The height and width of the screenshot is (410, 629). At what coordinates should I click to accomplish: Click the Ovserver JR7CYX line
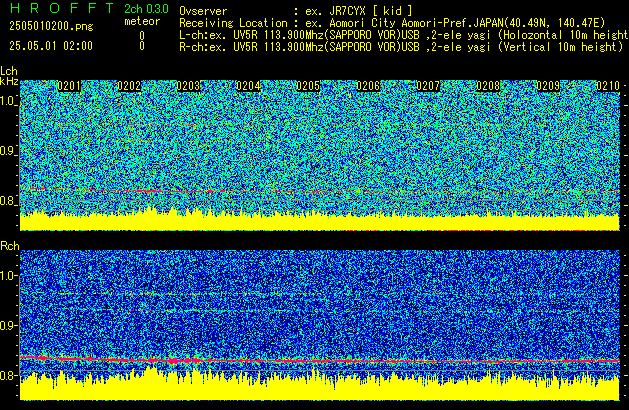[296, 11]
